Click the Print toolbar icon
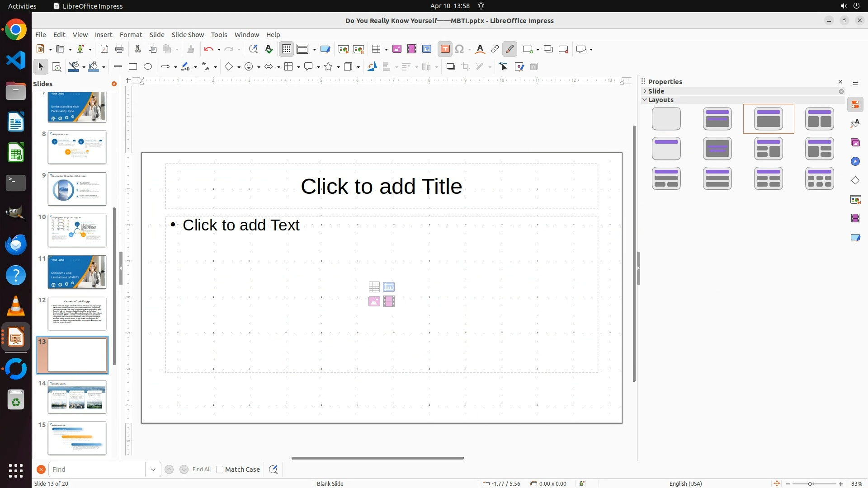Image resolution: width=868 pixels, height=488 pixels. pos(119,49)
